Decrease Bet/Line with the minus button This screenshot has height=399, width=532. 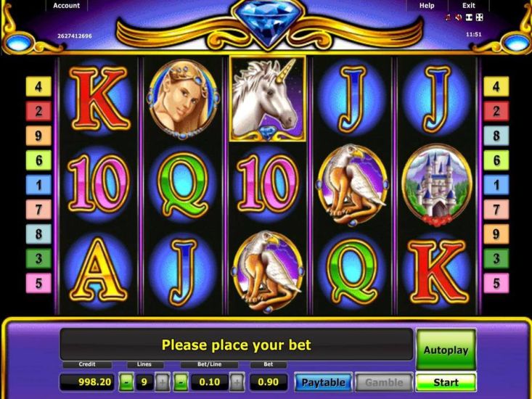click(x=181, y=382)
